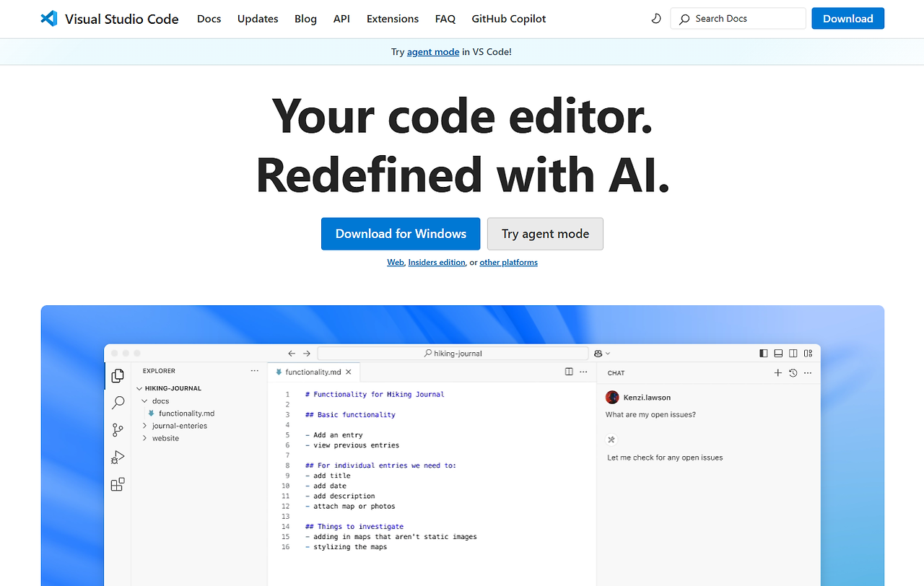The width and height of the screenshot is (924, 586).
Task: Toggle secondary sidebar layout icon
Action: pos(793,354)
